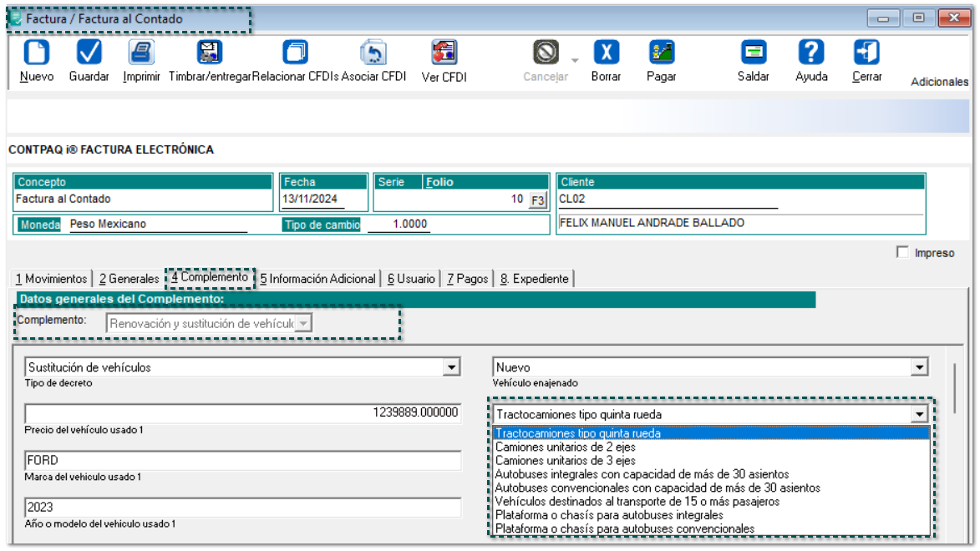Click the Cancelar icon
This screenshot has height=551, width=980.
(x=546, y=53)
